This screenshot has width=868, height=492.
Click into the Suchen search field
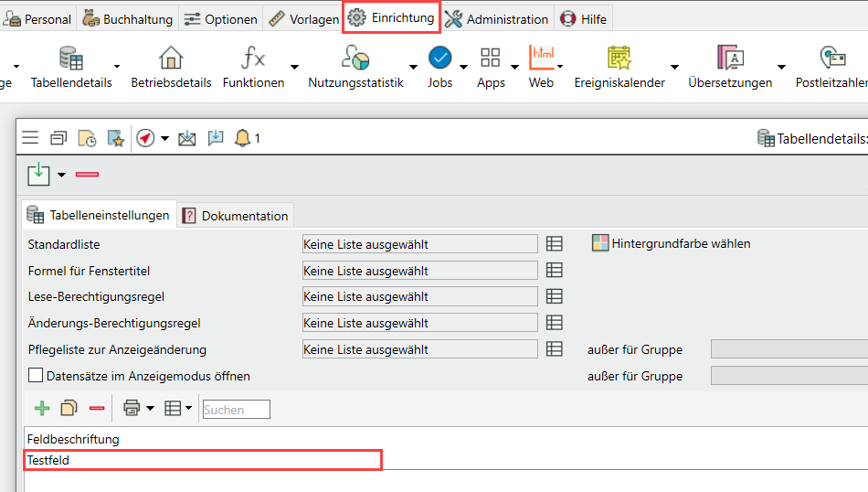236,410
